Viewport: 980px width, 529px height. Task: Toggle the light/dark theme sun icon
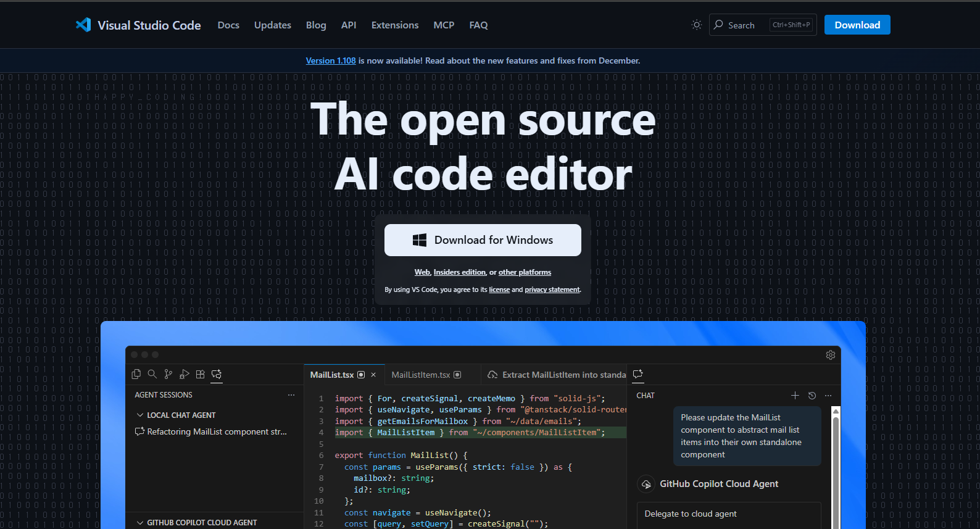(x=697, y=25)
